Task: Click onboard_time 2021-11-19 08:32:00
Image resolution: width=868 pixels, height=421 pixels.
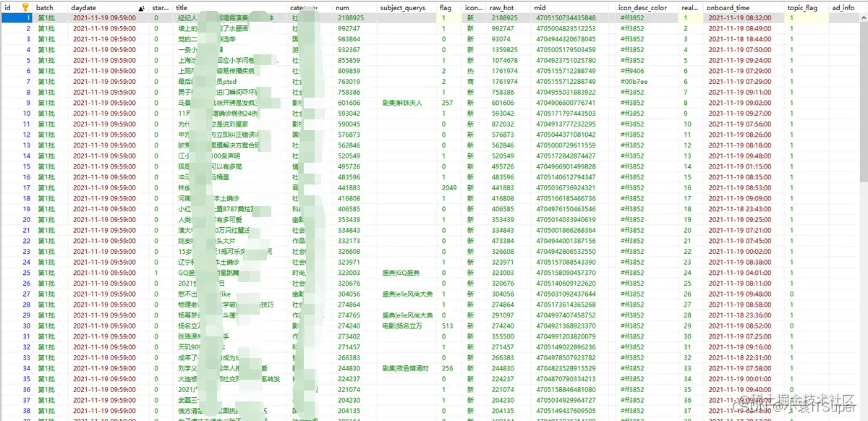Action: point(739,17)
